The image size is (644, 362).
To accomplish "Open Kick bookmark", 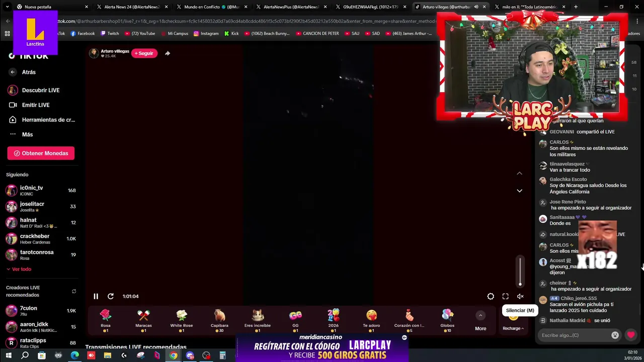I will [x=231, y=34].
